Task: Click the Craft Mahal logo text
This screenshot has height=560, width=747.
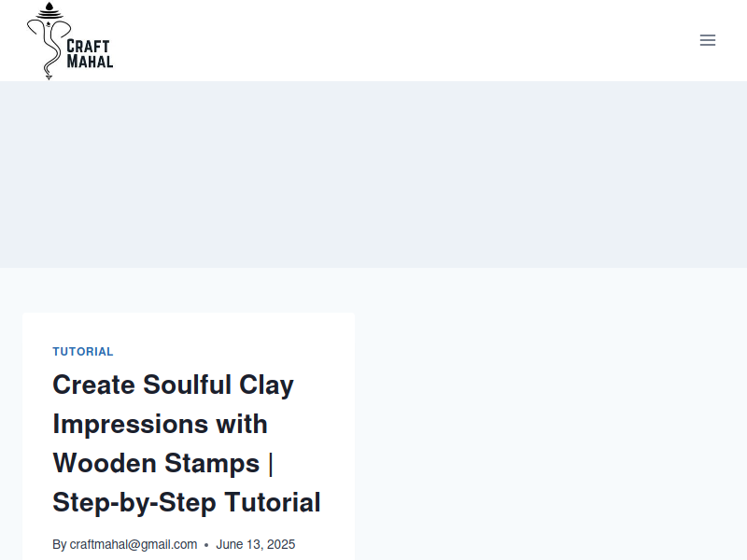Action: (90, 54)
